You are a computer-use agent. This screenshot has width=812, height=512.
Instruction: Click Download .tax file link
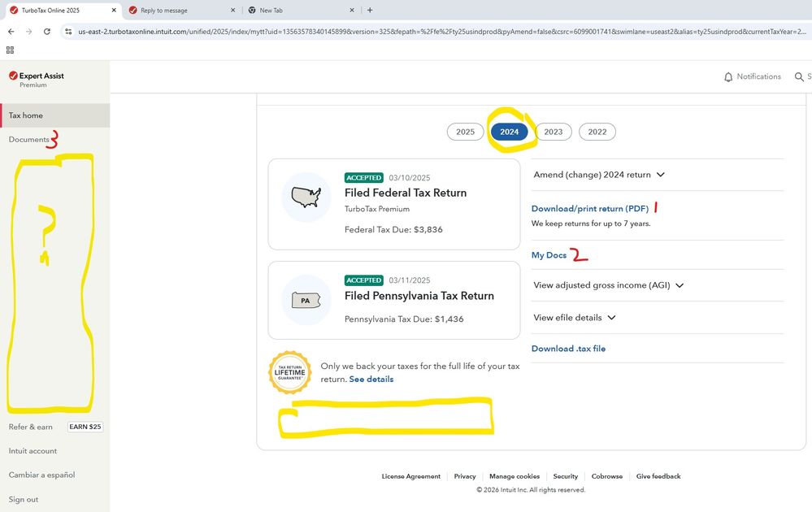568,349
